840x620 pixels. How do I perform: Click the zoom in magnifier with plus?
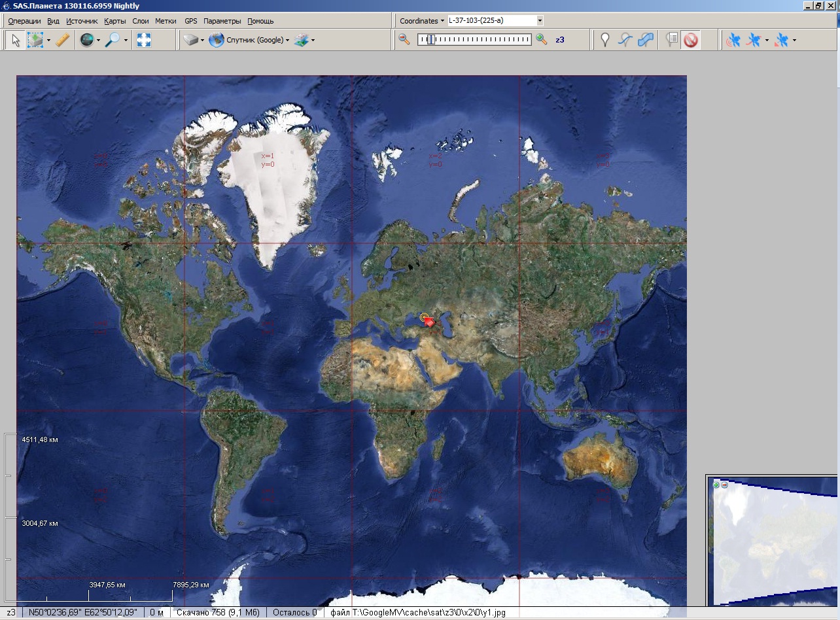point(542,40)
